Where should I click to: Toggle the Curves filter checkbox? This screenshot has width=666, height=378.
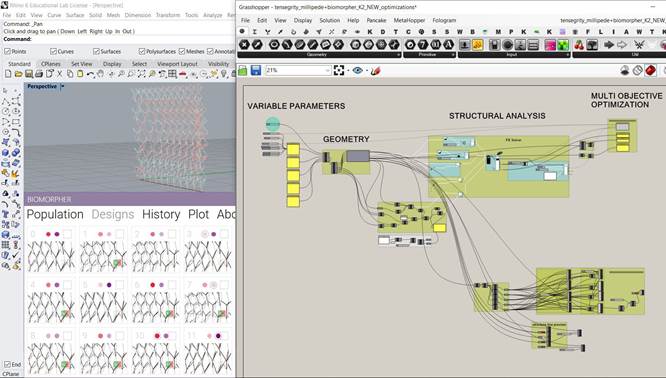coord(53,51)
